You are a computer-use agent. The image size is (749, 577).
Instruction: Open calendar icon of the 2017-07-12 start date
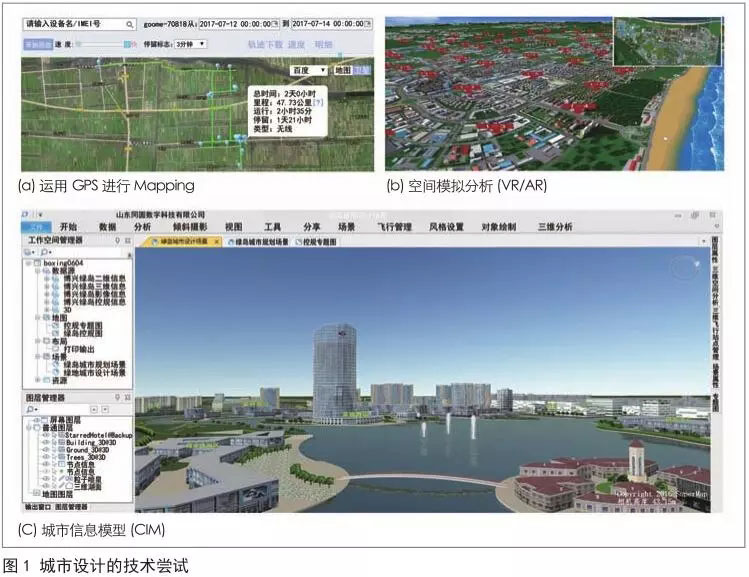(275, 23)
